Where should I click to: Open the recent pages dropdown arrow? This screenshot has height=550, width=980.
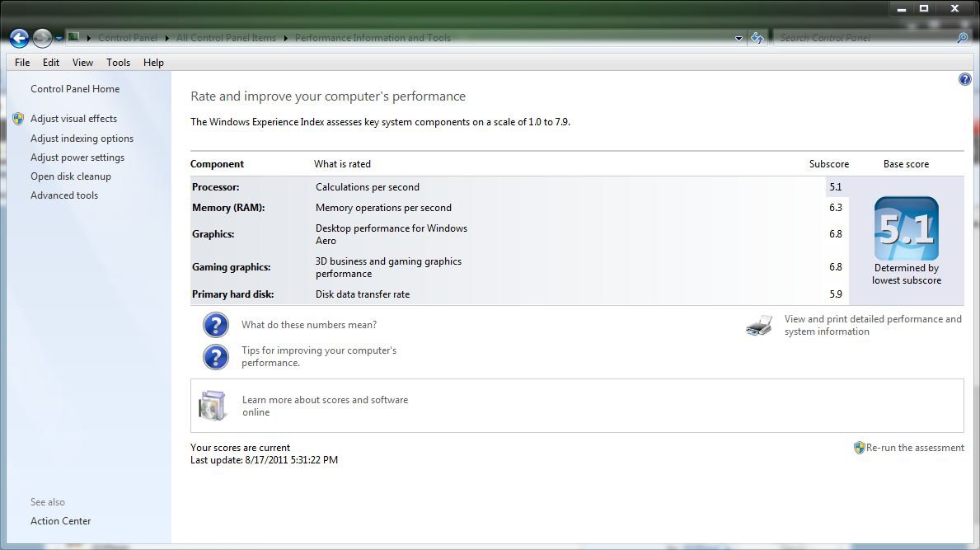pyautogui.click(x=59, y=38)
